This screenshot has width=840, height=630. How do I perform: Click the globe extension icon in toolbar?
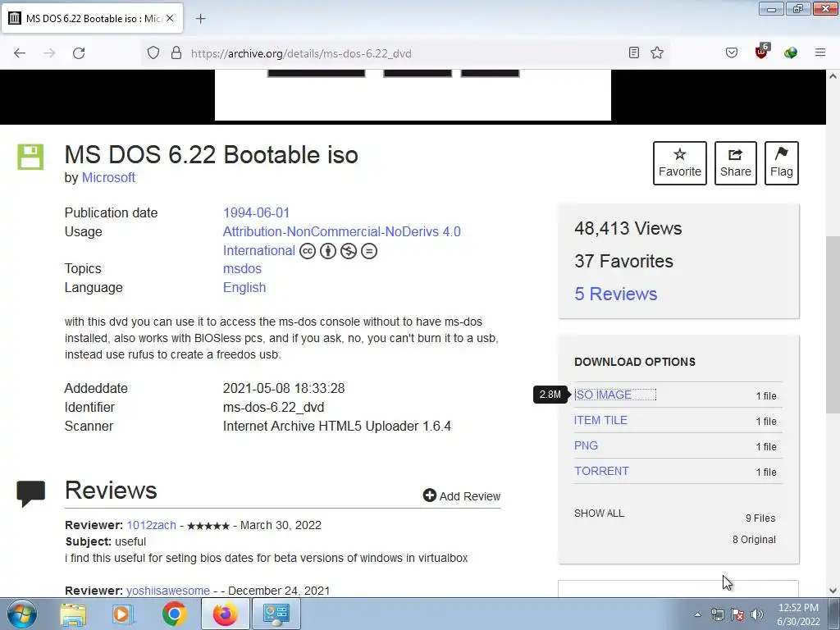tap(791, 52)
